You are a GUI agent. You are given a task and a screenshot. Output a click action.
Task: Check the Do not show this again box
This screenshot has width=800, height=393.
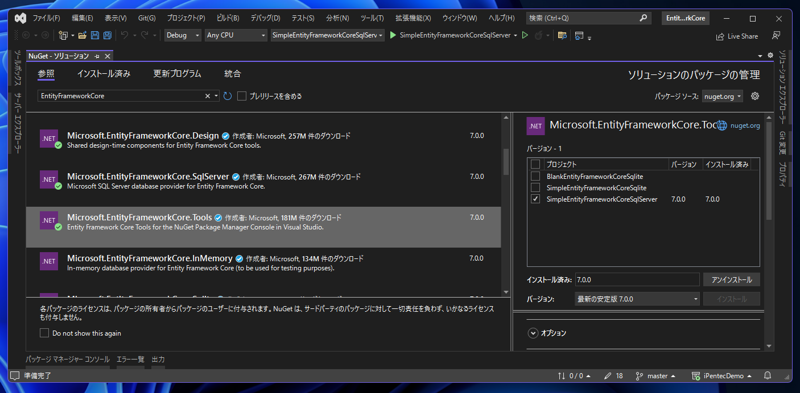44,333
